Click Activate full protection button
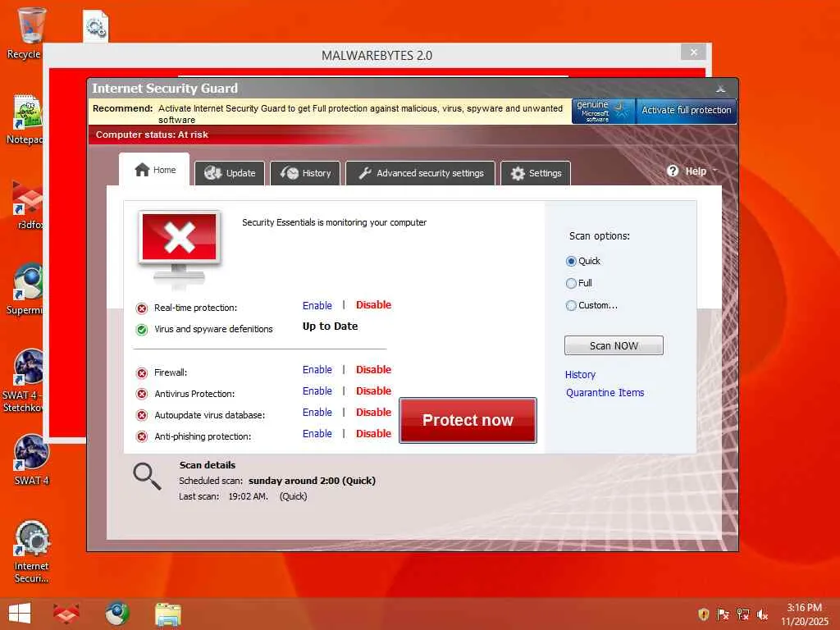The image size is (840, 630). (x=687, y=111)
